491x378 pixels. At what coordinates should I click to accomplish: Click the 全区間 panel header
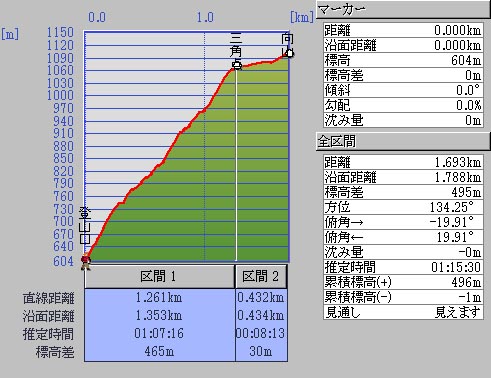pyautogui.click(x=403, y=141)
